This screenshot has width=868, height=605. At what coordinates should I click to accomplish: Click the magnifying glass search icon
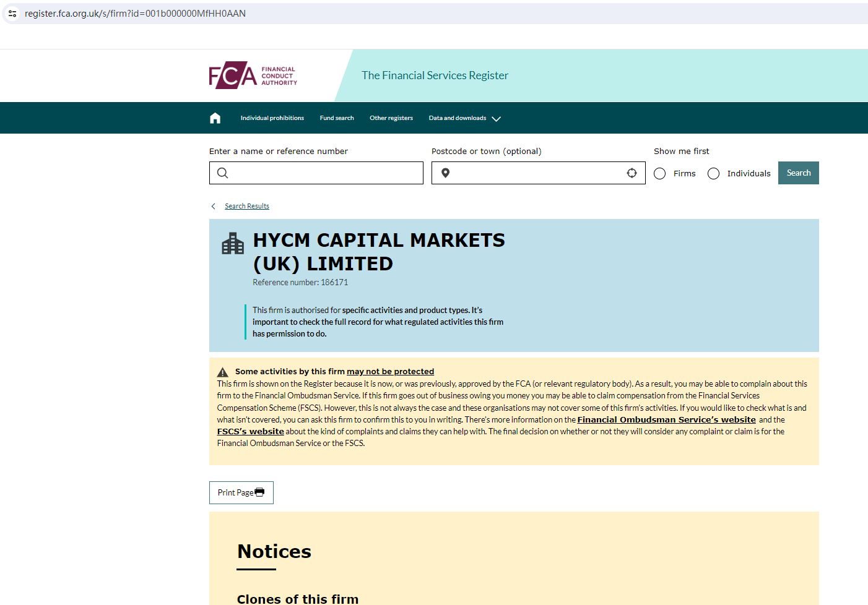coord(223,173)
